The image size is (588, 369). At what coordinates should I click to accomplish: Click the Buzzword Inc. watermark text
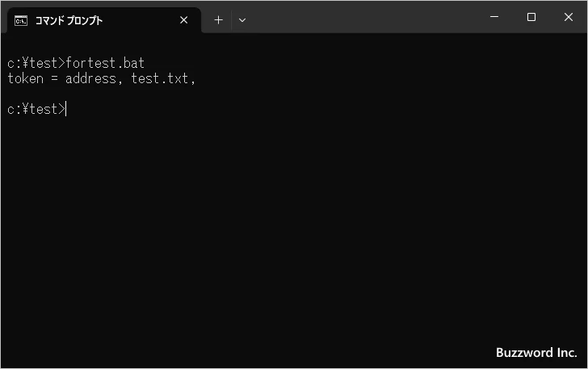click(x=535, y=353)
